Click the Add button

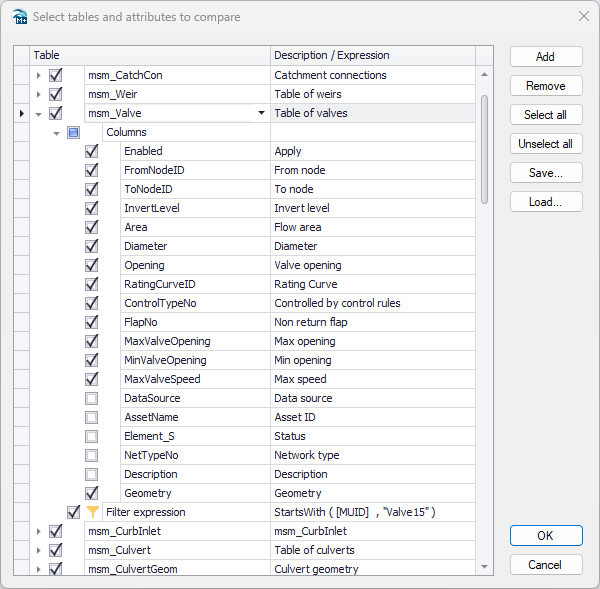[x=546, y=57]
